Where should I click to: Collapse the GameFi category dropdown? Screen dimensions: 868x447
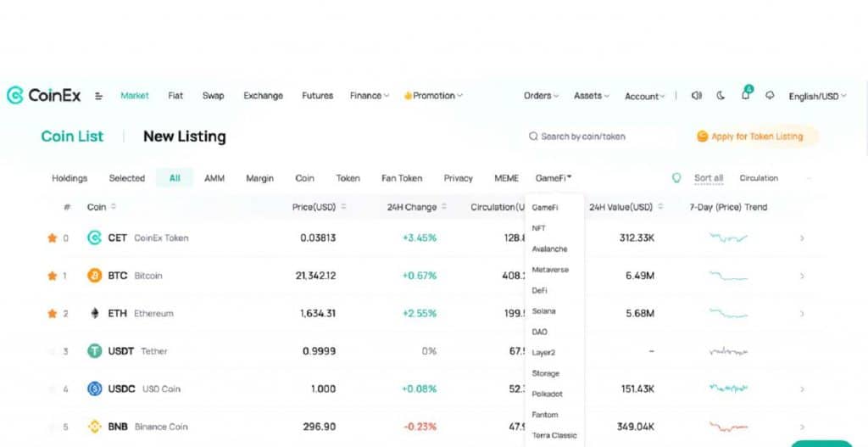tap(553, 178)
